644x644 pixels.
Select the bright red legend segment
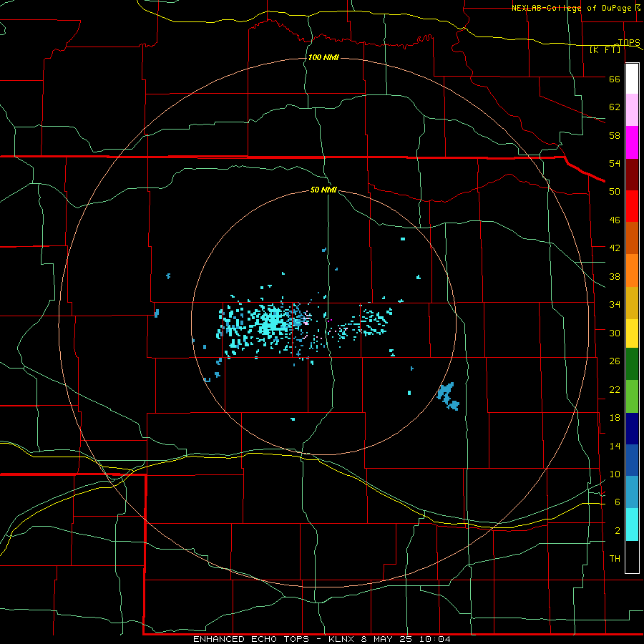(x=632, y=206)
